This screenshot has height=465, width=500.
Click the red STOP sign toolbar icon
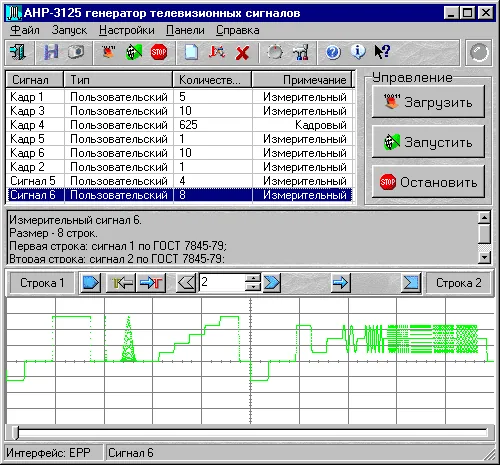[x=159, y=52]
